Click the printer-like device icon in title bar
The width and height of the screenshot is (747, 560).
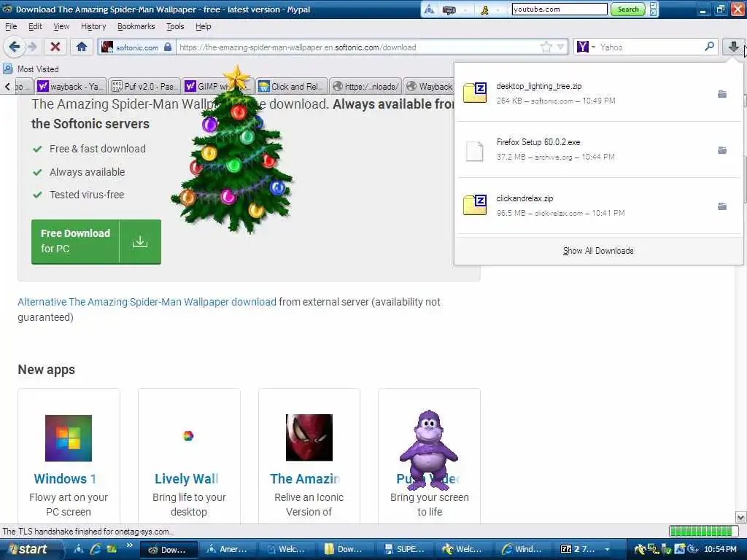click(449, 9)
